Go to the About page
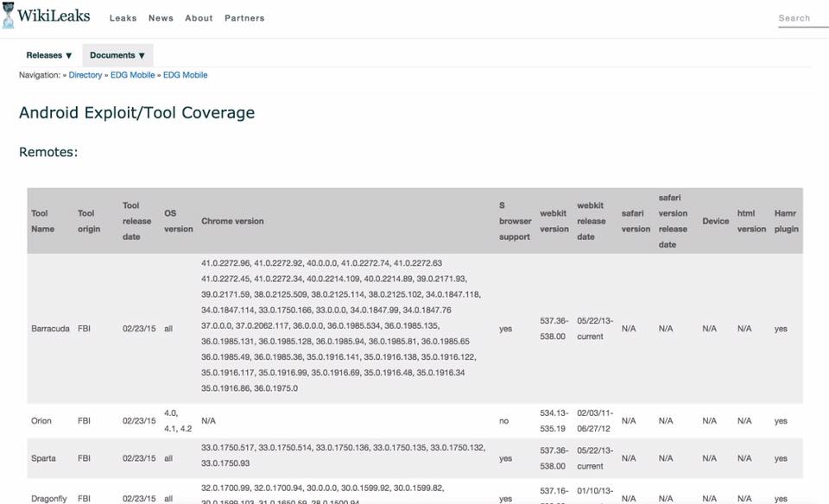 (199, 18)
